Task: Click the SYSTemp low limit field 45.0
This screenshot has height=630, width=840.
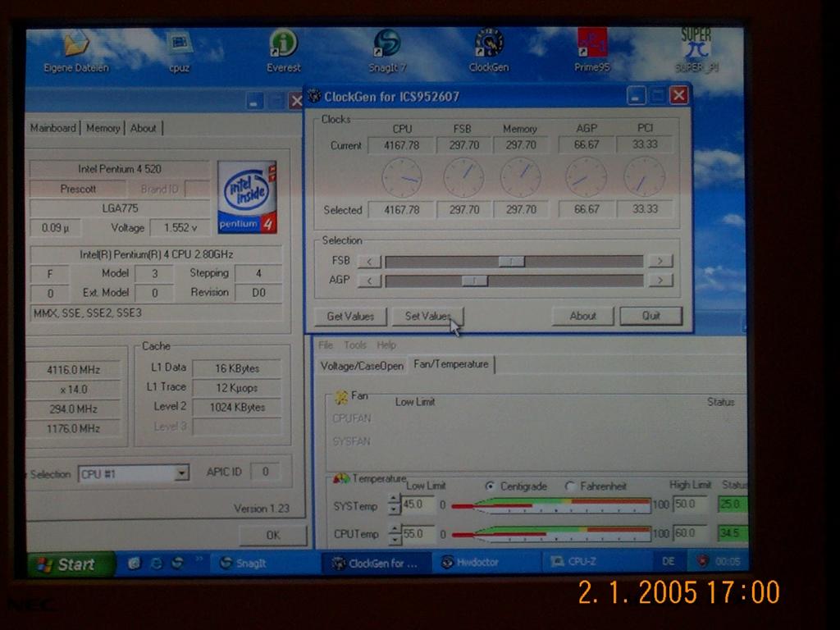Action: tap(418, 504)
